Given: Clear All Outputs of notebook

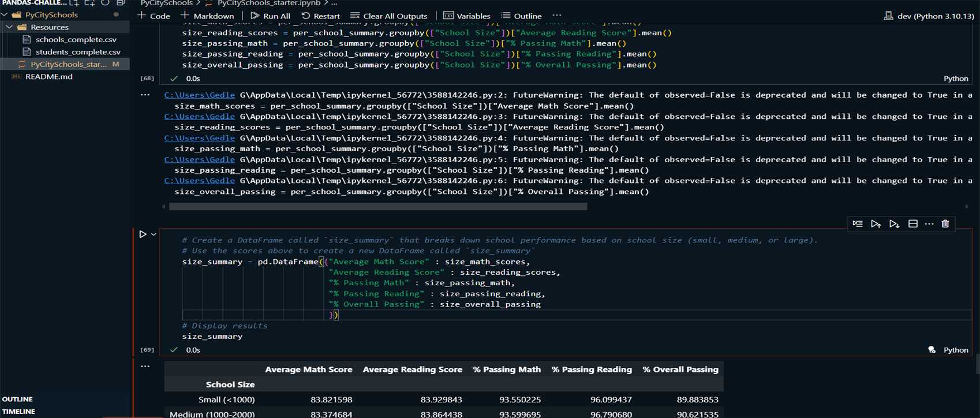Looking at the screenshot, I should 388,16.
